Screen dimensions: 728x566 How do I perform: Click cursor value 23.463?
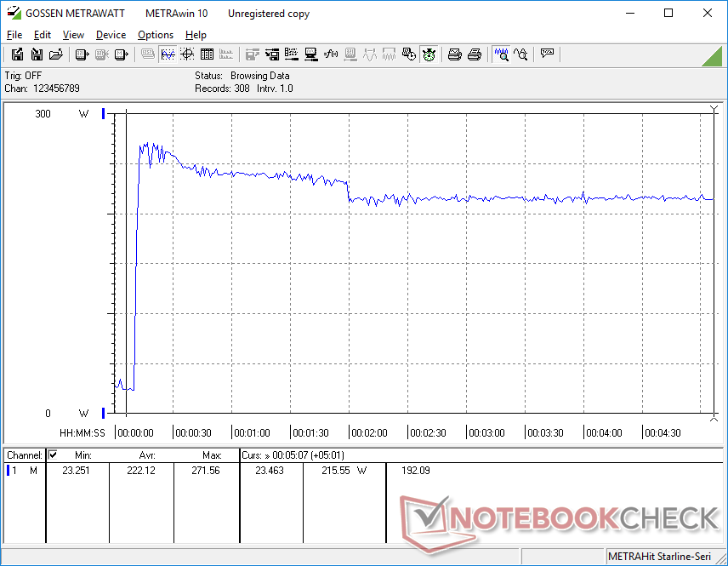tap(270, 471)
